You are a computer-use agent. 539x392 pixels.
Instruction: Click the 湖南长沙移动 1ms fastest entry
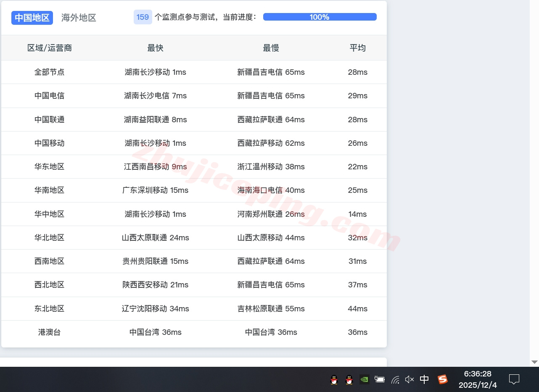155,72
